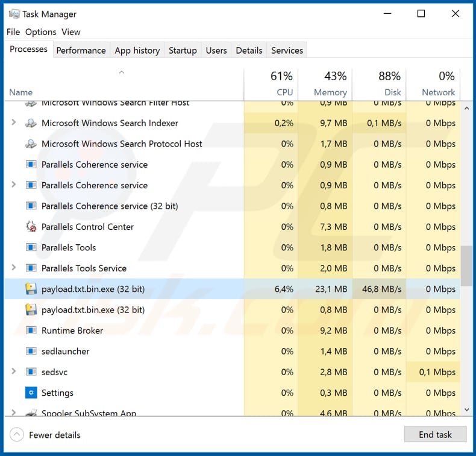Click the Parallels Control Center icon
Viewport: 476px width, 456px height.
(x=31, y=227)
